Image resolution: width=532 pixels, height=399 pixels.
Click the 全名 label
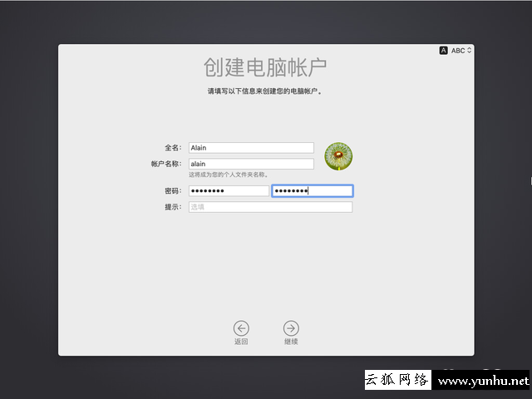pyautogui.click(x=173, y=148)
